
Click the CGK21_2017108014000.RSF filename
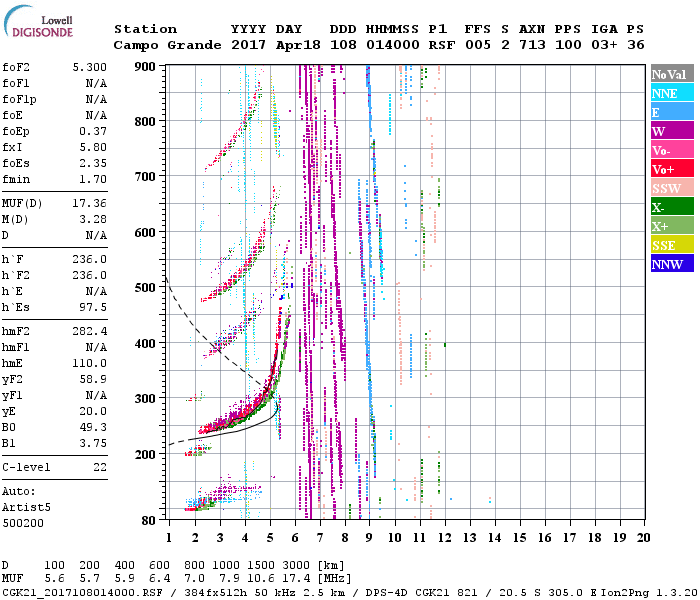[x=82, y=592]
